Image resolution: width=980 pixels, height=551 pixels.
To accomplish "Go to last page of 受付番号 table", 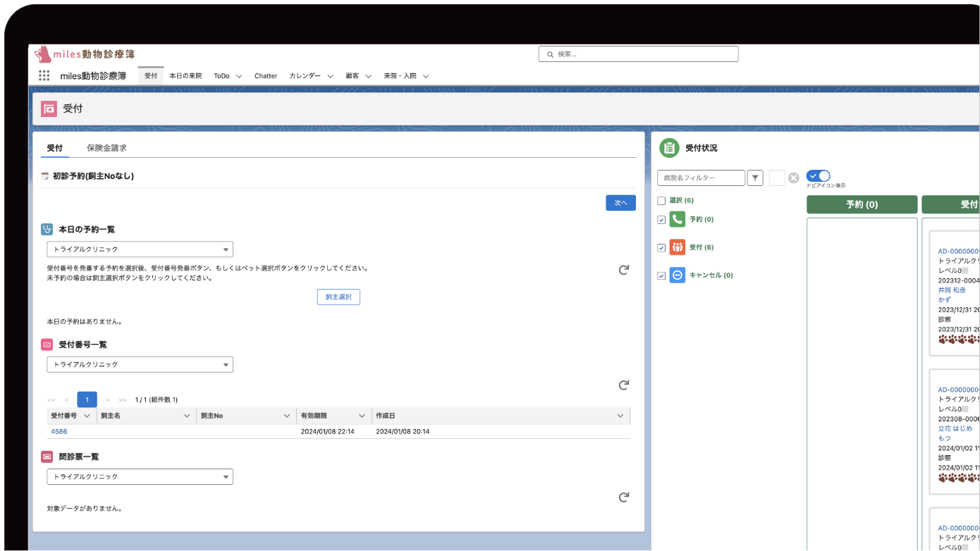I will (x=123, y=400).
